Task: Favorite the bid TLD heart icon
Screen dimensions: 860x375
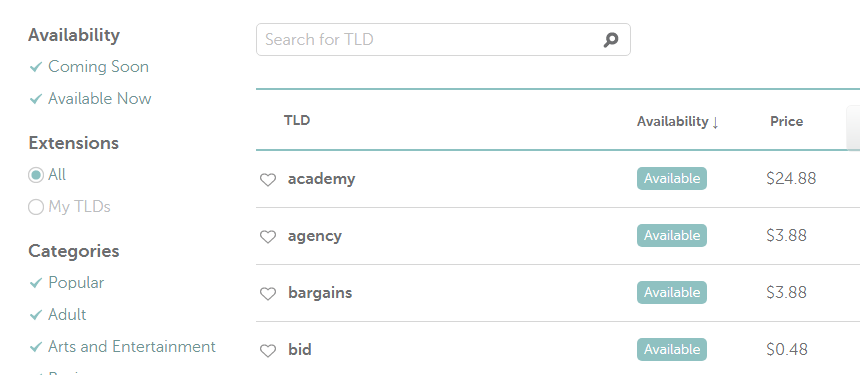Action: pos(268,351)
